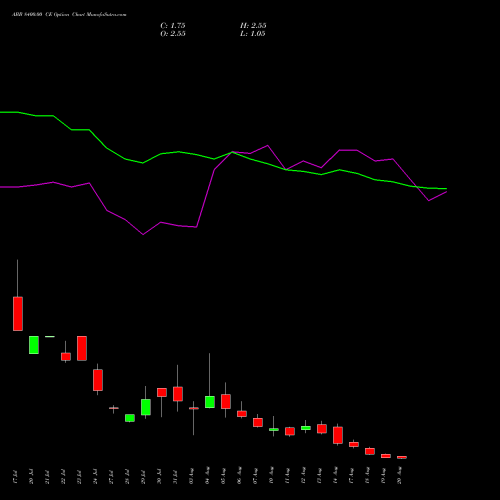Click the red candle above 14 Aug
The image size is (500, 500).
pyautogui.click(x=338, y=435)
